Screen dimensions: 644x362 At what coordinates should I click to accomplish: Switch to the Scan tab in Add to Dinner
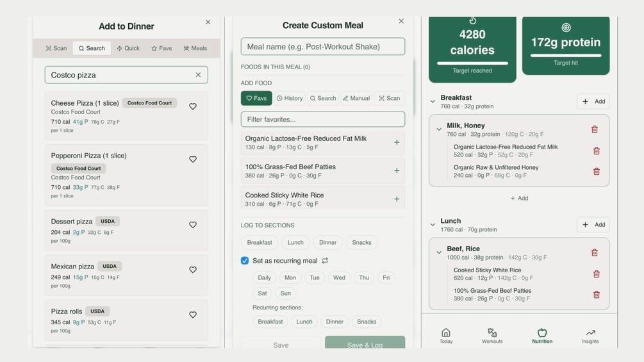point(56,48)
